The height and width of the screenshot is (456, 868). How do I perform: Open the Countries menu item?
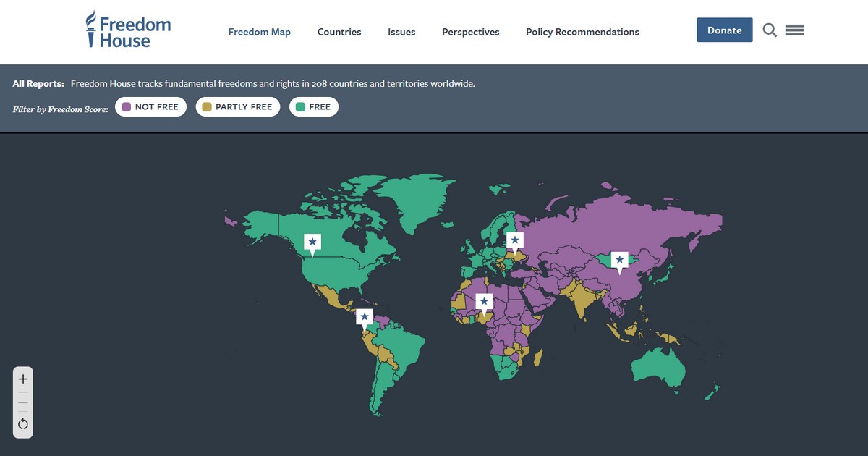(x=339, y=32)
